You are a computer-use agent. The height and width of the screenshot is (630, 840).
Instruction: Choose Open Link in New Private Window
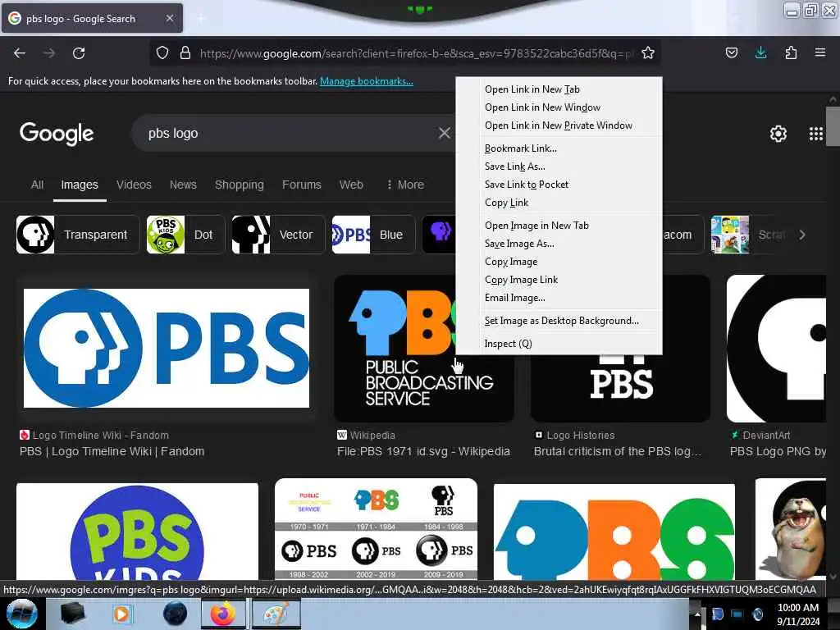[x=559, y=126]
